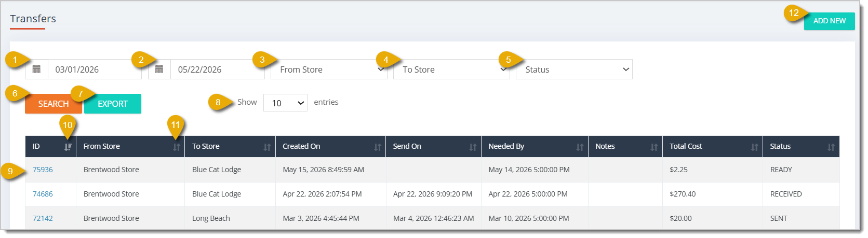Sort by Status column icon
The image size is (868, 238).
[x=831, y=147]
